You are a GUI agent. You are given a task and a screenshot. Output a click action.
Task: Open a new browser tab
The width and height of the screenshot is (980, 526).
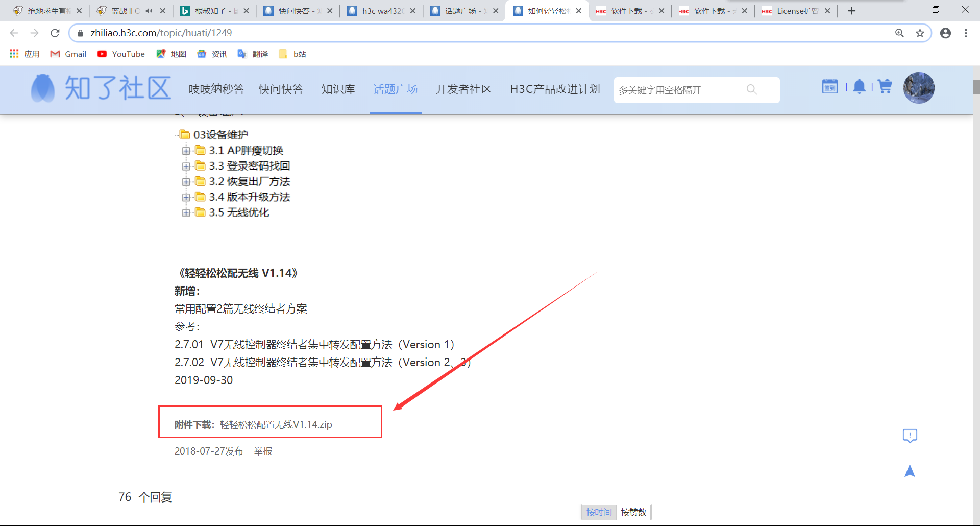click(x=851, y=11)
